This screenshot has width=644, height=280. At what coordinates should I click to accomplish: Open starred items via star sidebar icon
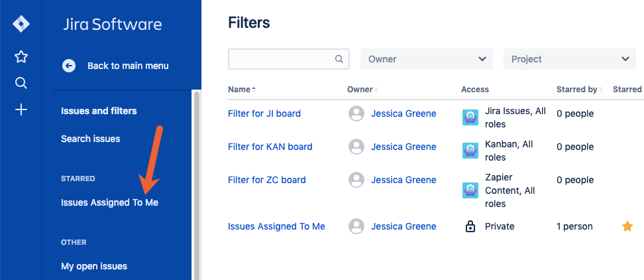(21, 57)
